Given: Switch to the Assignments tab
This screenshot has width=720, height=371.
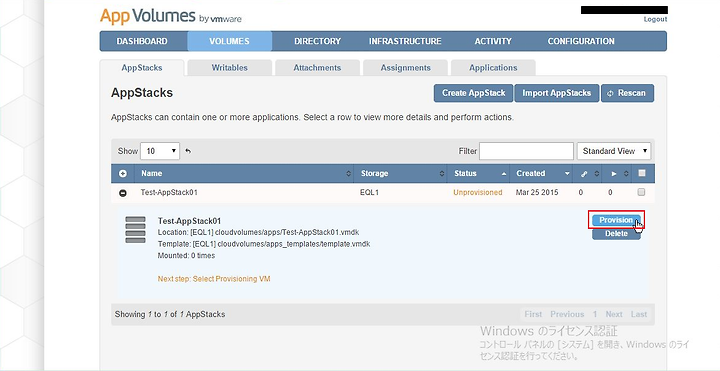Looking at the screenshot, I should (x=405, y=67).
